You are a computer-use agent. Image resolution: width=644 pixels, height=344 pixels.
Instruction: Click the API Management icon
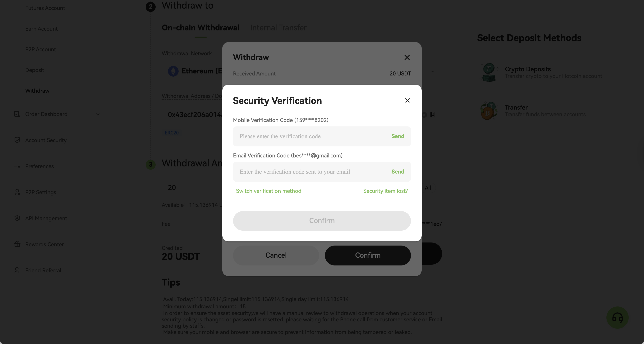click(x=17, y=218)
